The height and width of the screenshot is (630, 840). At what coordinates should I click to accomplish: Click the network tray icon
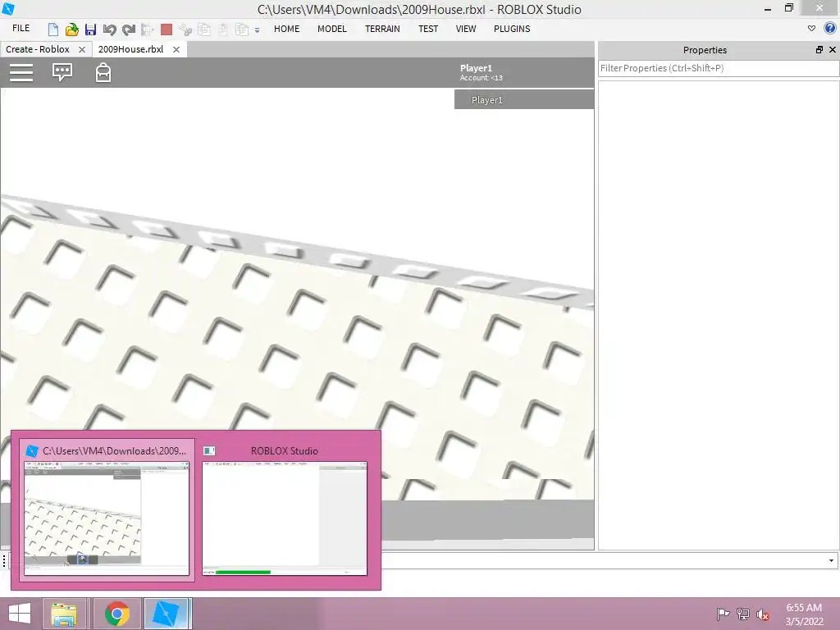click(743, 614)
